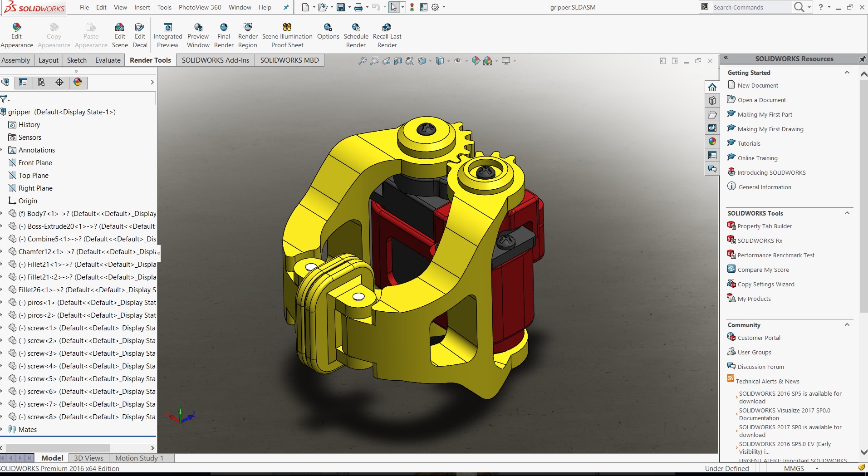Open the Preview Window tool
This screenshot has height=476, width=868.
[198, 35]
